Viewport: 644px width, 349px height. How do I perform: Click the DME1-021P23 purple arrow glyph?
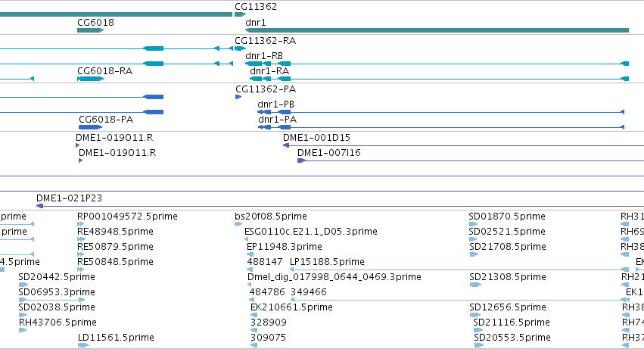click(40, 205)
